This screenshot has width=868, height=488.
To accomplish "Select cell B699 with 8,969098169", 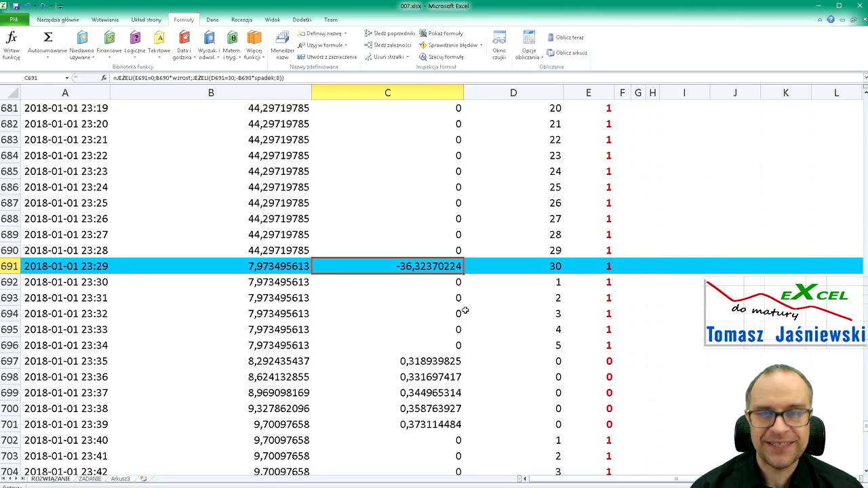I will (211, 392).
